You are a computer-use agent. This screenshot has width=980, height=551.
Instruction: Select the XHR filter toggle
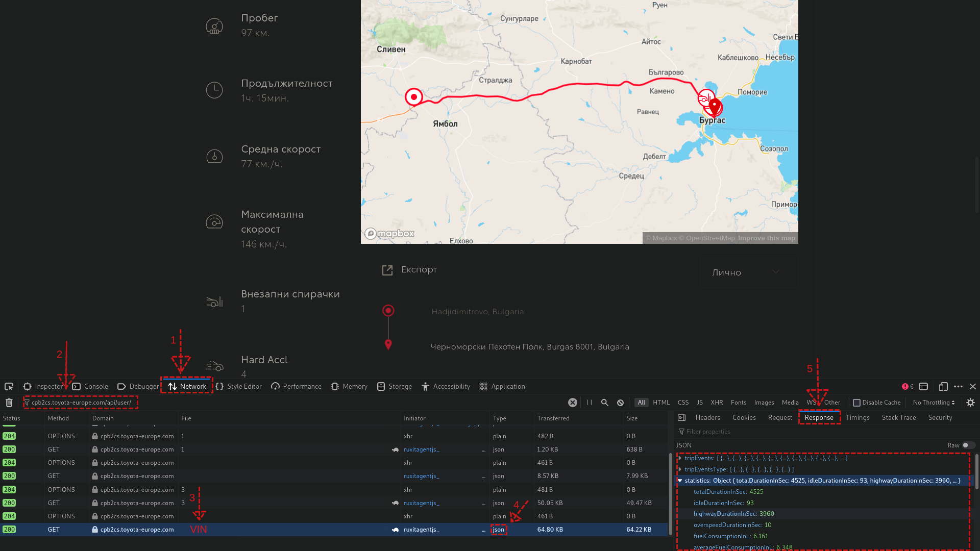pos(717,403)
